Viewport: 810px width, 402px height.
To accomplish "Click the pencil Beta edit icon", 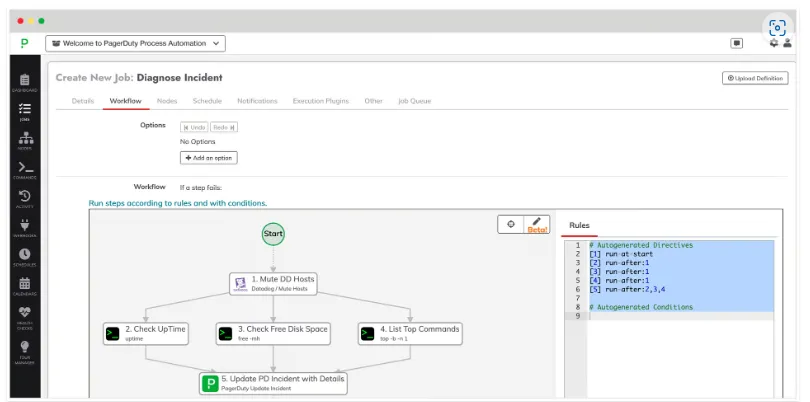I will [x=537, y=224].
